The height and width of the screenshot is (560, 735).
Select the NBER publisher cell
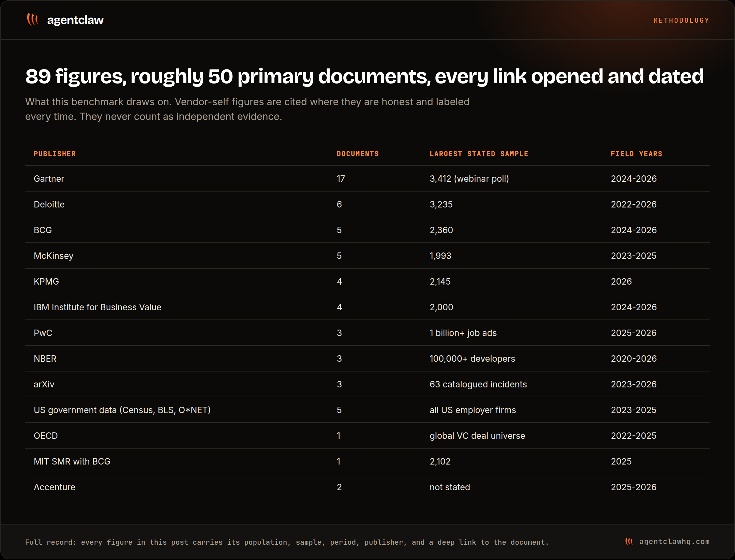coord(45,358)
